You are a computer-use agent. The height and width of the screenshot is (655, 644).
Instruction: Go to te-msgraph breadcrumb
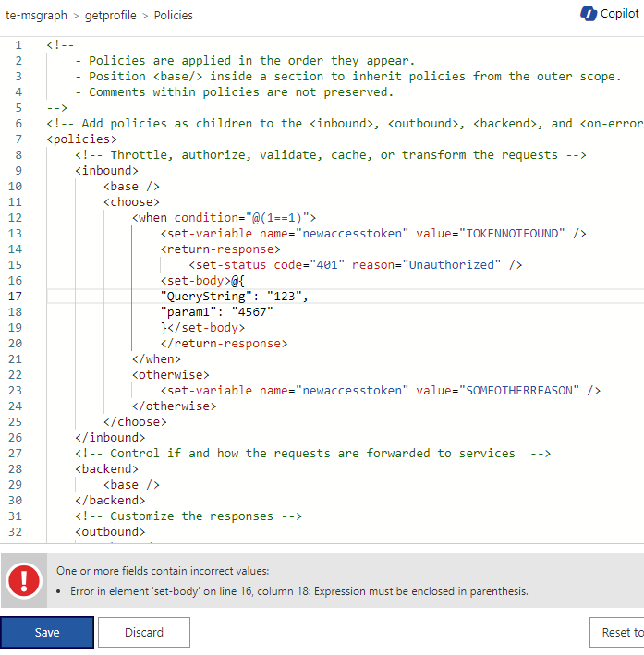(x=36, y=16)
